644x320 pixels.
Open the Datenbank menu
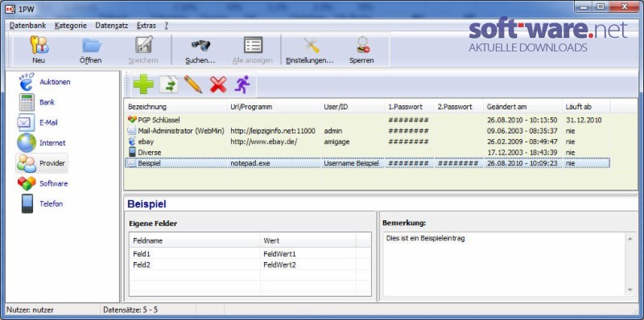[x=28, y=26]
